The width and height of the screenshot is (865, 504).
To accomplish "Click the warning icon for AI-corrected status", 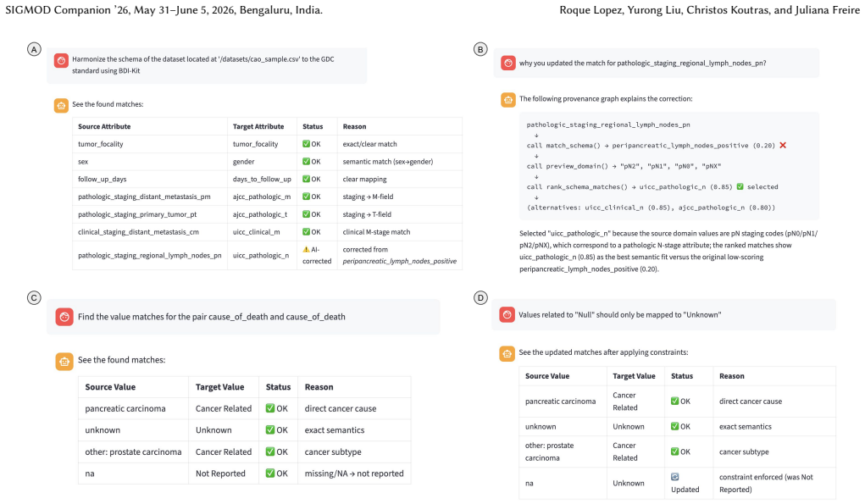I will pyautogui.click(x=306, y=249).
